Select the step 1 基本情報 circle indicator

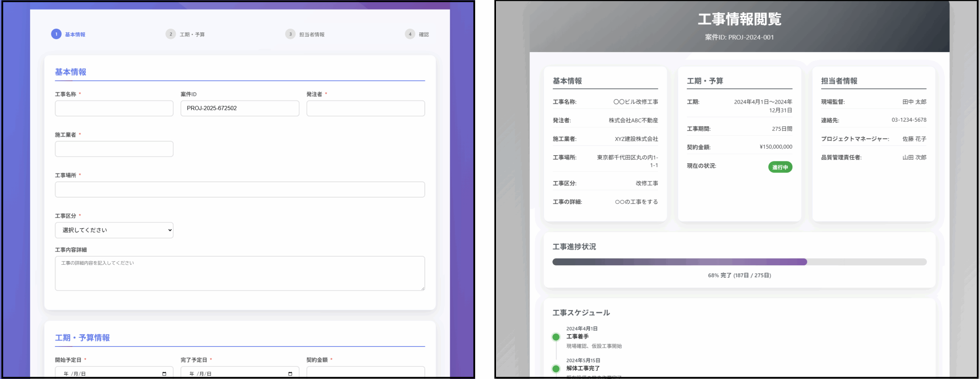56,34
